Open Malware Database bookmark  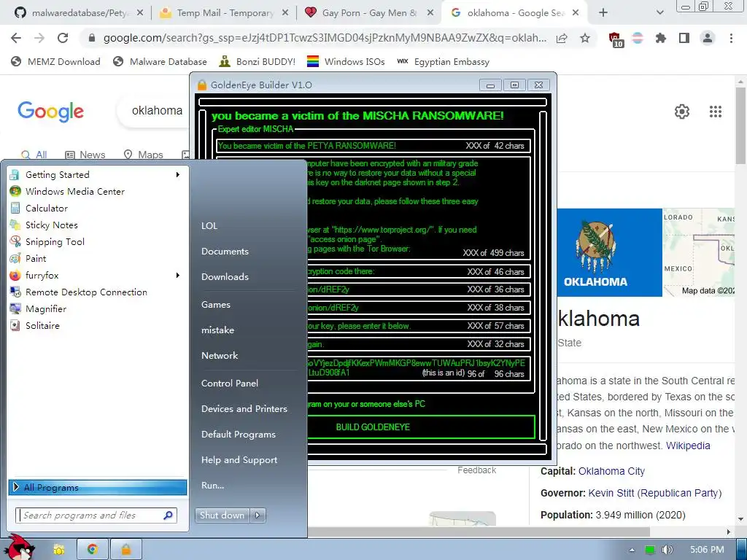pos(160,61)
